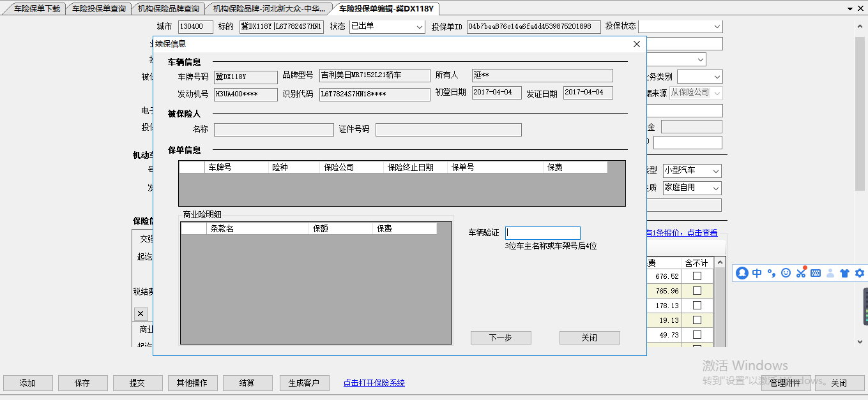This screenshot has height=400, width=868.
Task: Open the 业务类别 dropdown
Action: pyautogui.click(x=699, y=77)
